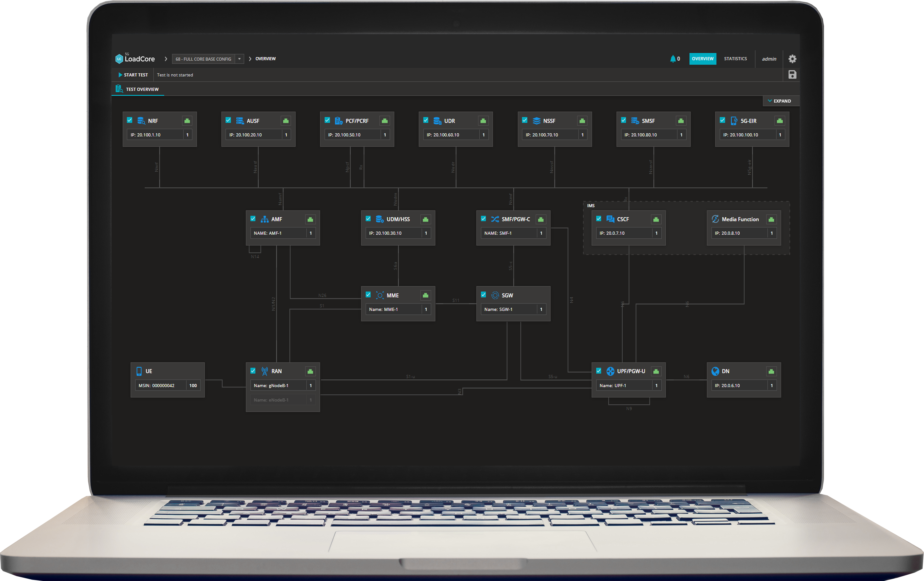Click the green agent icon on NRF
This screenshot has width=924, height=581.
[187, 121]
